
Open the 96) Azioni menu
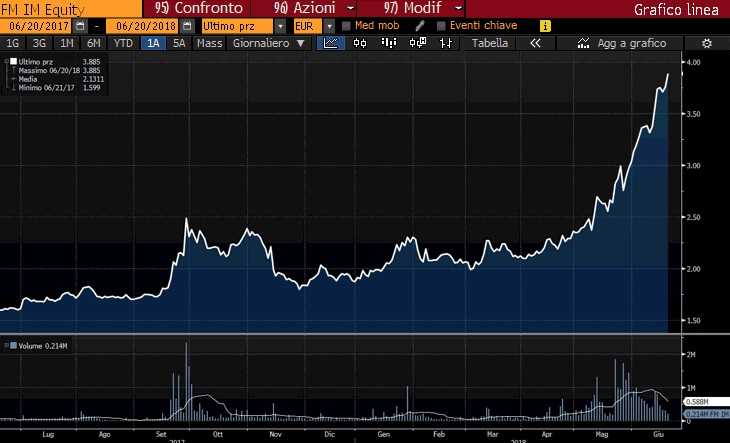pos(304,8)
